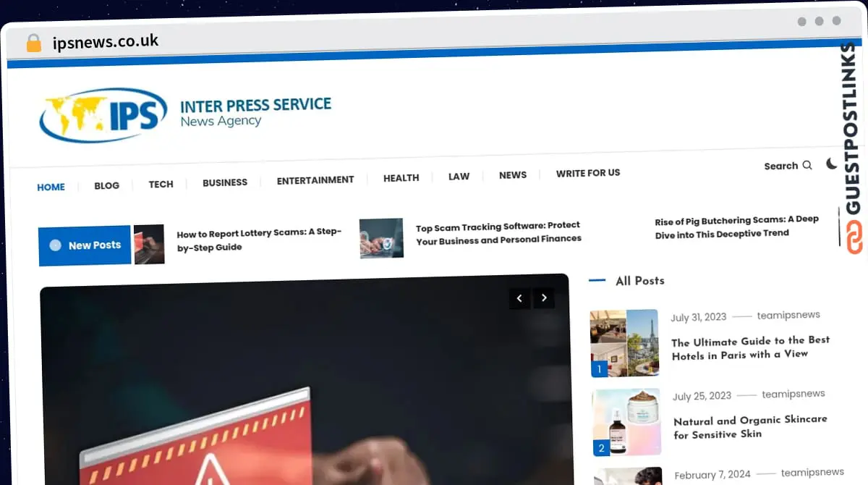
Task: Open 'Rise of Pig Butchering Scams' article
Action: 736,227
